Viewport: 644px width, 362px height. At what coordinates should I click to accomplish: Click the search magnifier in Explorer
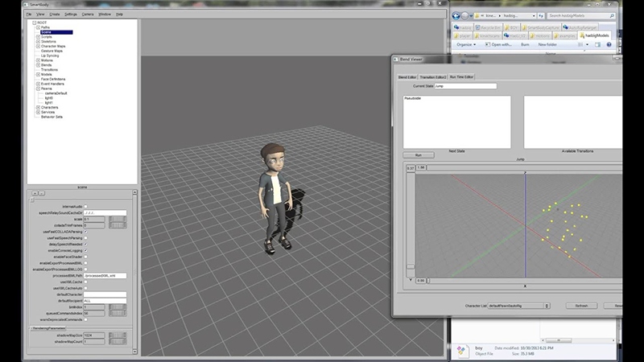pyautogui.click(x=612, y=15)
